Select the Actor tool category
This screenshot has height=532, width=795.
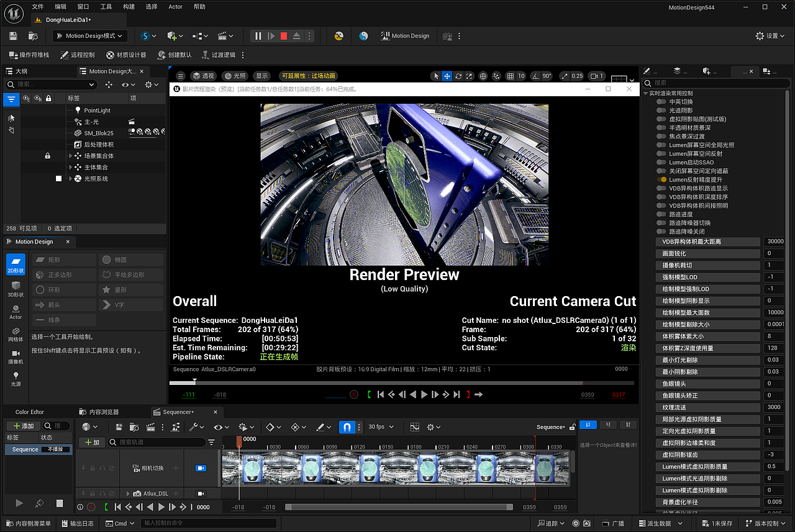pos(16,311)
